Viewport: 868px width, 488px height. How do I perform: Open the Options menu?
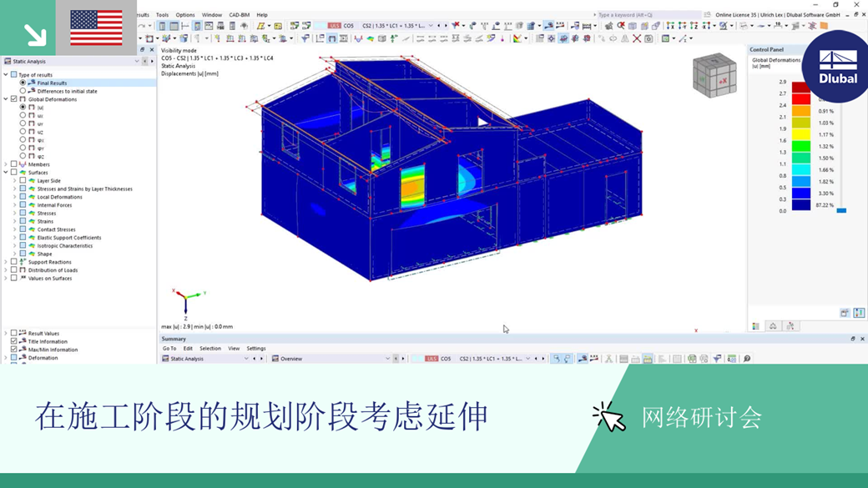185,15
